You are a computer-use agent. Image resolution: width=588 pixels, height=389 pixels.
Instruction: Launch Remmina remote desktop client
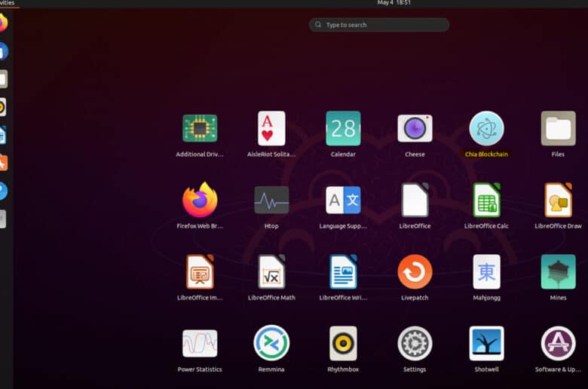[x=271, y=343]
